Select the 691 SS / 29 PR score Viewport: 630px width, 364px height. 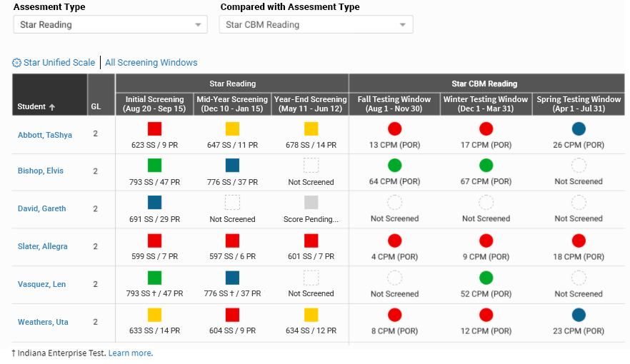[x=155, y=220]
